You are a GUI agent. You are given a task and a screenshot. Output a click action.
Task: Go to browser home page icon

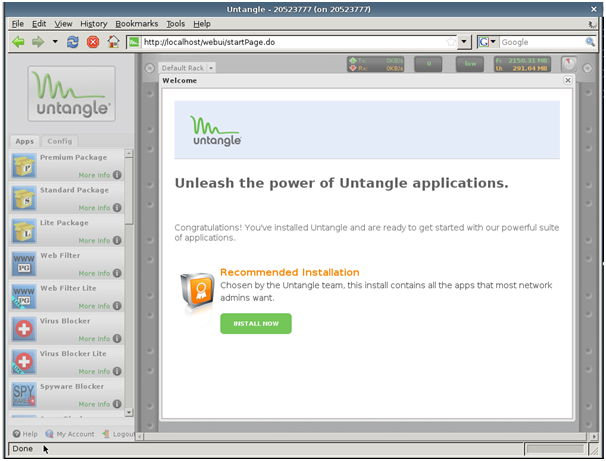pos(112,42)
